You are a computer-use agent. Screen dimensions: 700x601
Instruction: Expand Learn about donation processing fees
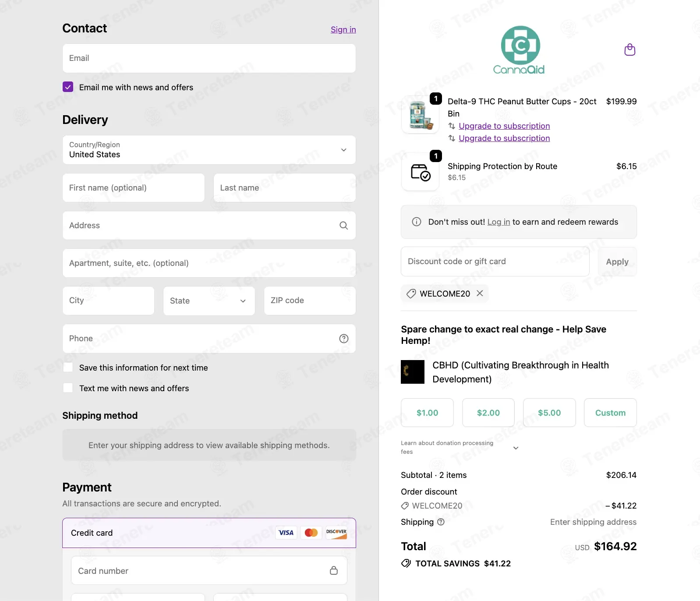point(460,448)
